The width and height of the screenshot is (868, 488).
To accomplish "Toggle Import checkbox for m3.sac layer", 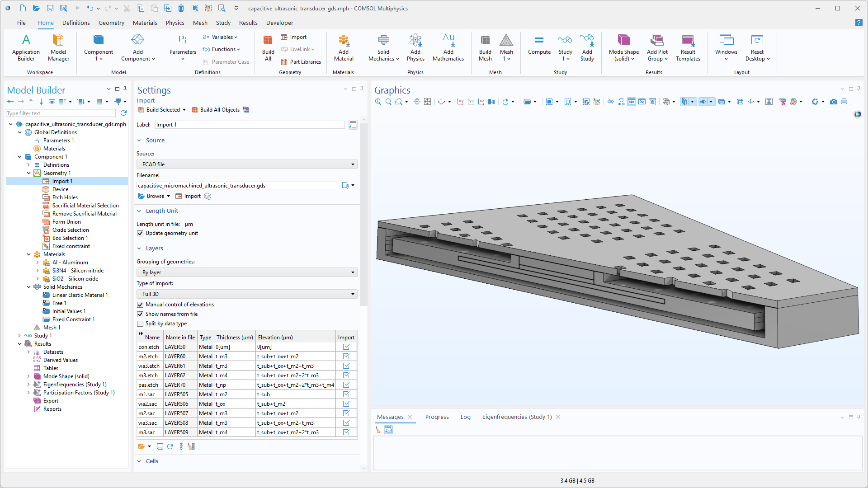I will pyautogui.click(x=346, y=432).
